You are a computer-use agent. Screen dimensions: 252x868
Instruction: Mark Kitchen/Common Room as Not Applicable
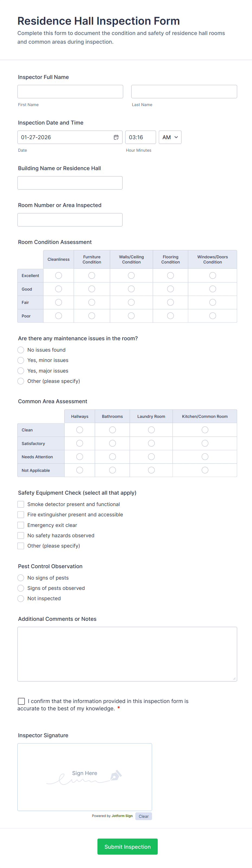[x=205, y=470]
